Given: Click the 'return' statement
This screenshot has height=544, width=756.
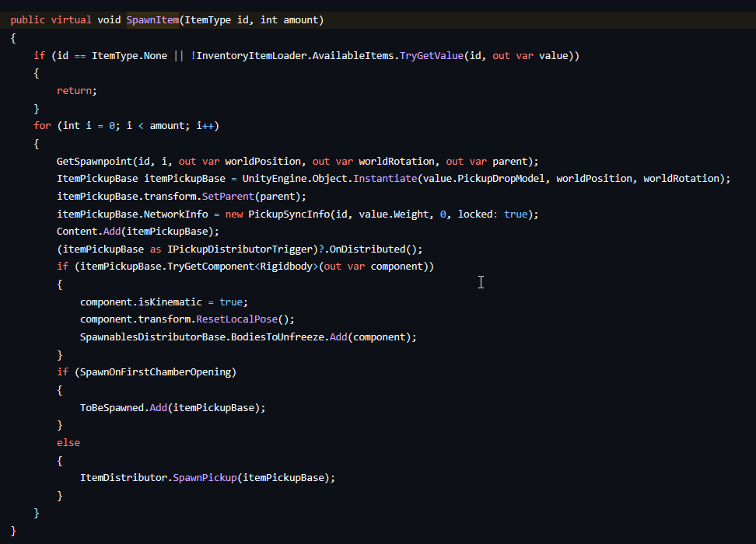Looking at the screenshot, I should (x=74, y=91).
